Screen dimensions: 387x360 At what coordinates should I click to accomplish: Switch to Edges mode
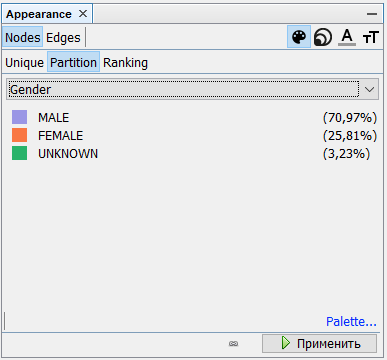(x=63, y=37)
